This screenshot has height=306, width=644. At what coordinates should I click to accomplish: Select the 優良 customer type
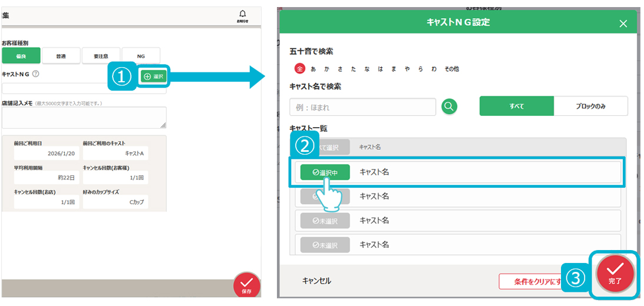coord(21,56)
